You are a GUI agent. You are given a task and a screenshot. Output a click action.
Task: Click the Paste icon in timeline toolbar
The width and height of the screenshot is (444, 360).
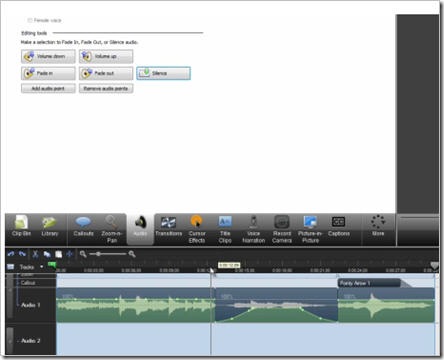coord(58,254)
